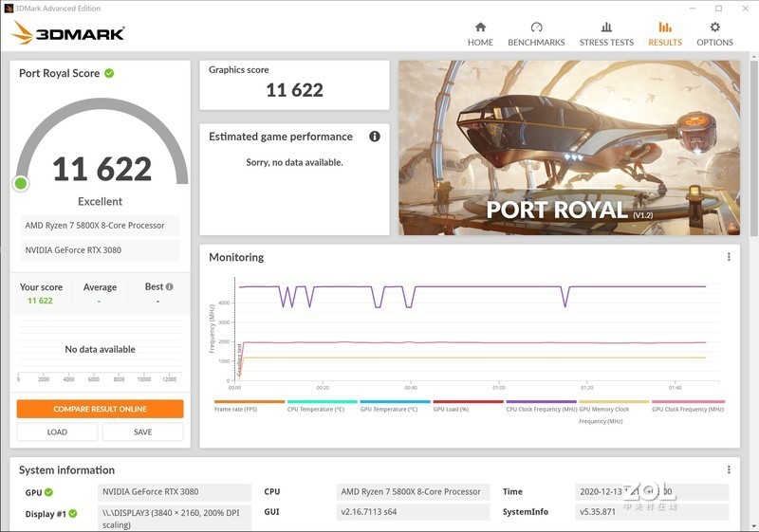Toggle Frame rate (FPS) legend line

250,406
